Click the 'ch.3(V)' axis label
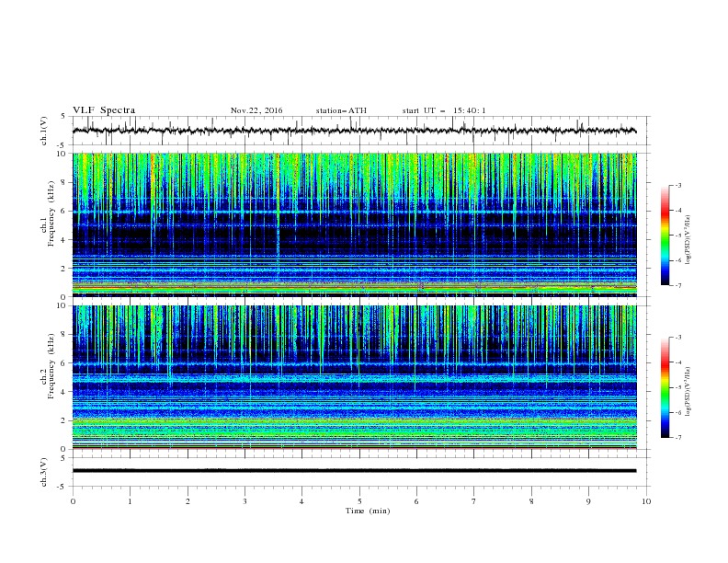Image resolution: width=728 pixels, height=563 pixels. click(44, 472)
